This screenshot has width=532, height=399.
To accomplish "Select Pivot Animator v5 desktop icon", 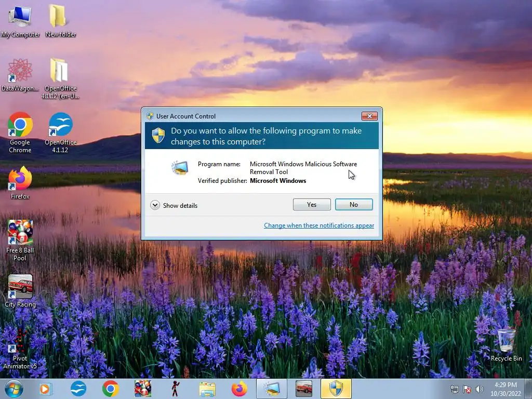I will click(x=20, y=349).
